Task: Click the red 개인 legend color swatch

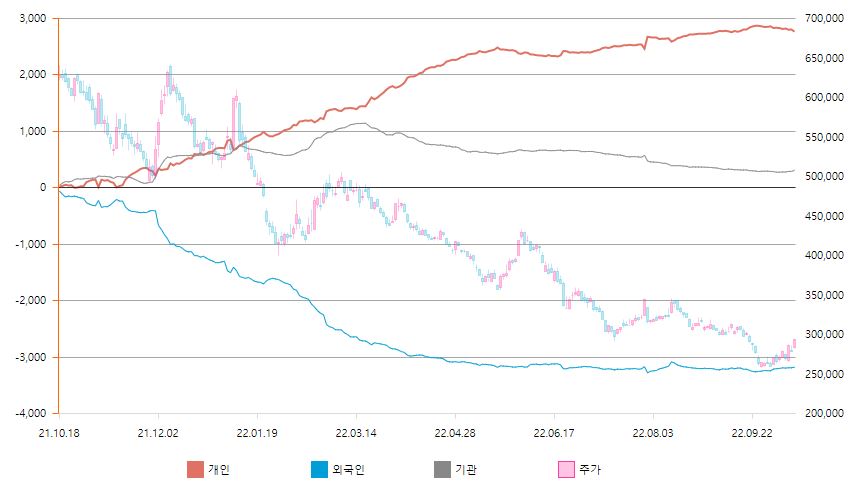Action: pyautogui.click(x=195, y=469)
